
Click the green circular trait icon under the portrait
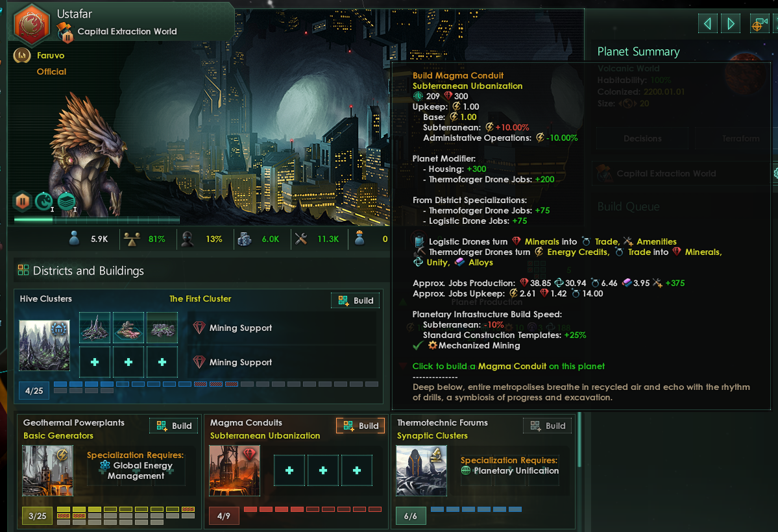tap(43, 201)
